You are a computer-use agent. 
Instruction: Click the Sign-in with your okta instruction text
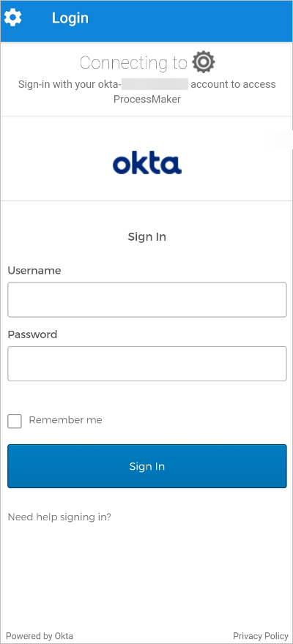[70, 85]
